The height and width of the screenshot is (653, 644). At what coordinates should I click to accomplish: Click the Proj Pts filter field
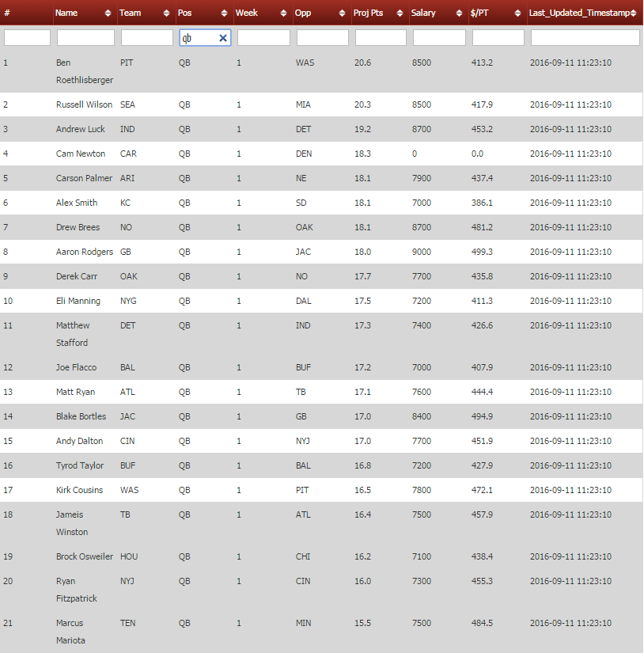pyautogui.click(x=381, y=38)
